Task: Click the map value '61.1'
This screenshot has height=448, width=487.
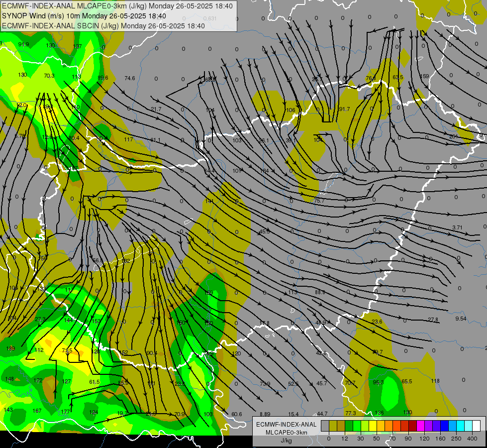Action: click(156, 140)
